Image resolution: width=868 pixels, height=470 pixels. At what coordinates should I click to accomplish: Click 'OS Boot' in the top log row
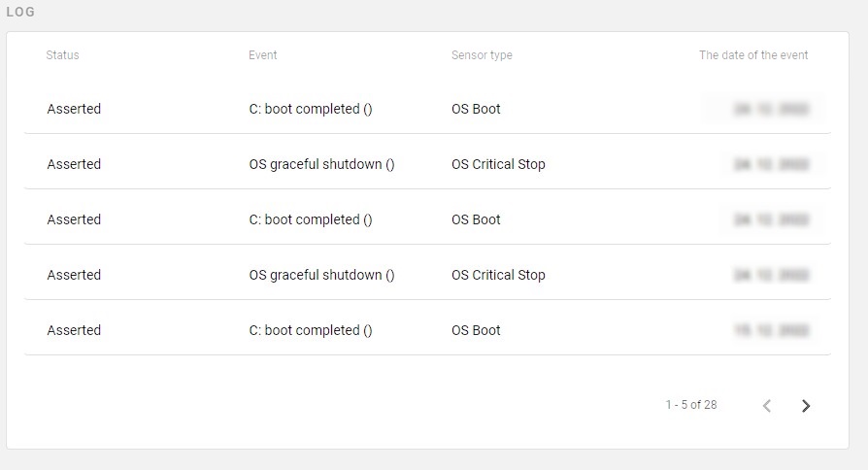point(476,109)
